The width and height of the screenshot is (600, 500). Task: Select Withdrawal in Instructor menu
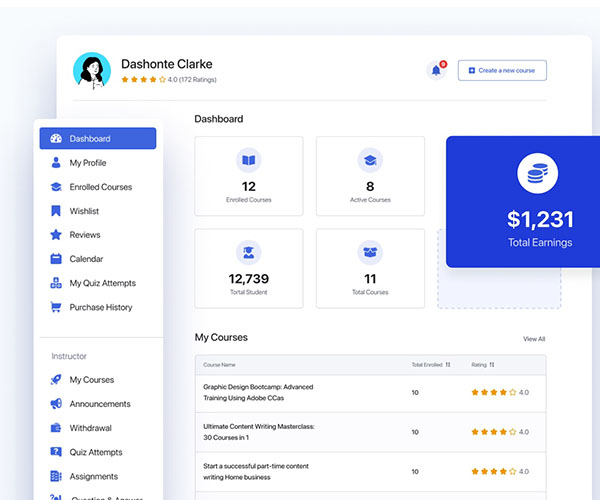(x=90, y=428)
